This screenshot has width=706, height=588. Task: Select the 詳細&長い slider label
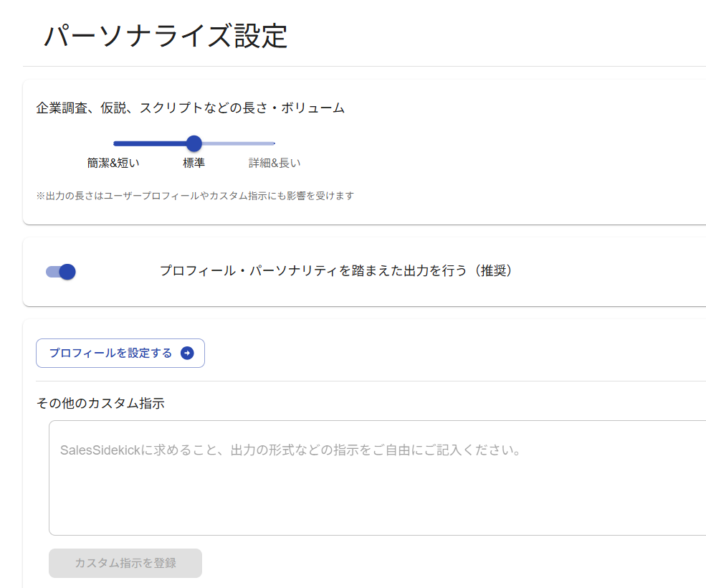(275, 163)
